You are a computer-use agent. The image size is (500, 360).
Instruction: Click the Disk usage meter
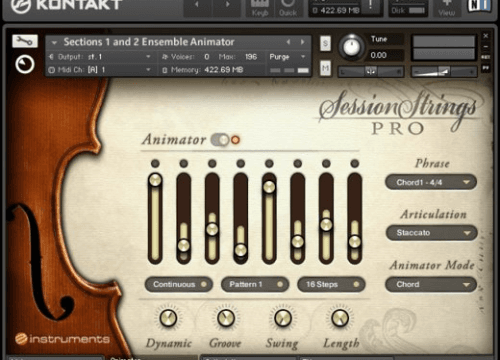tap(417, 11)
